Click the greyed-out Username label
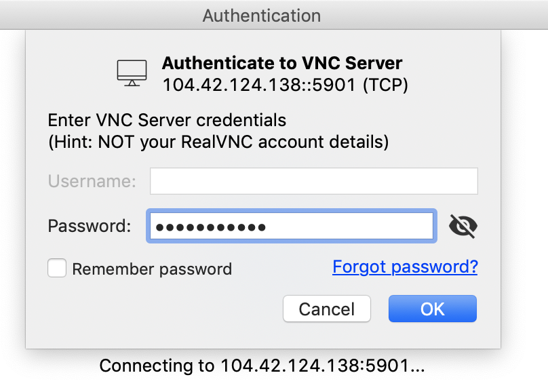The height and width of the screenshot is (392, 548). pyautogui.click(x=92, y=181)
